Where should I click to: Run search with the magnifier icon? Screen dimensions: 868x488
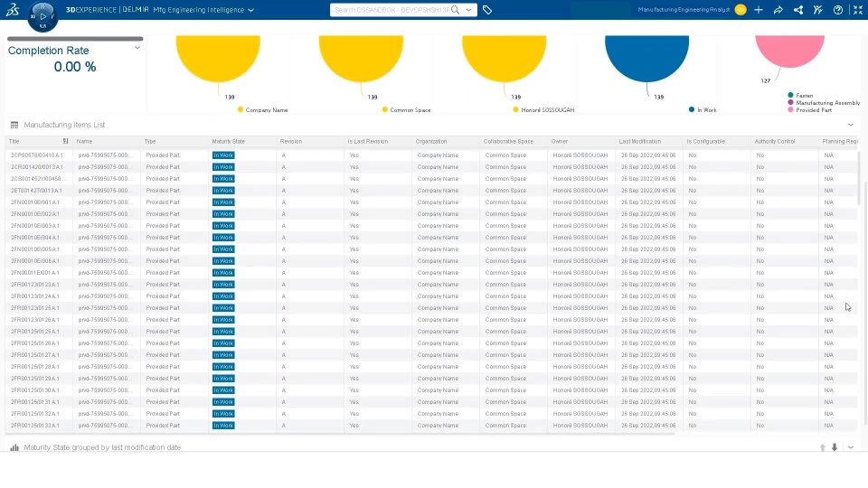pyautogui.click(x=455, y=10)
